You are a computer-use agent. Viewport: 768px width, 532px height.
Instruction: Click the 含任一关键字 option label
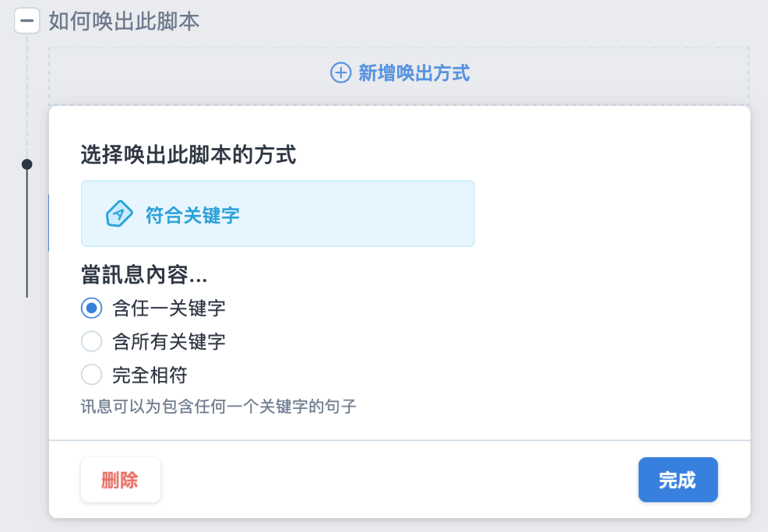tap(169, 308)
